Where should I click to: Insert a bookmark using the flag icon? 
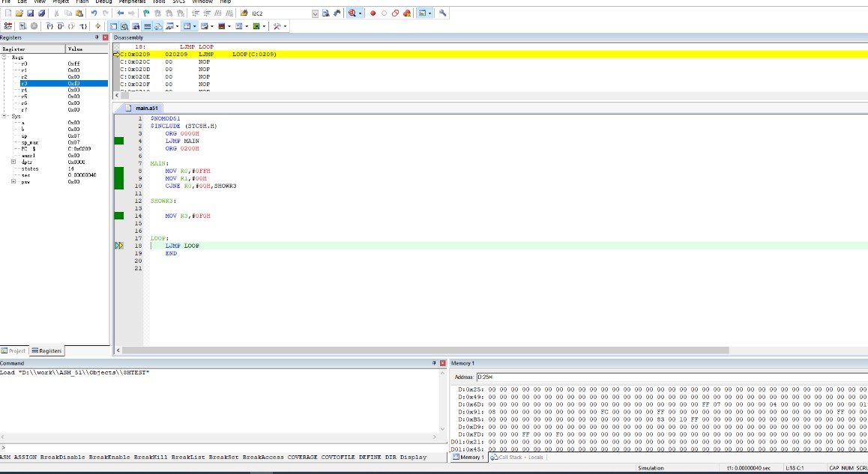click(x=146, y=13)
